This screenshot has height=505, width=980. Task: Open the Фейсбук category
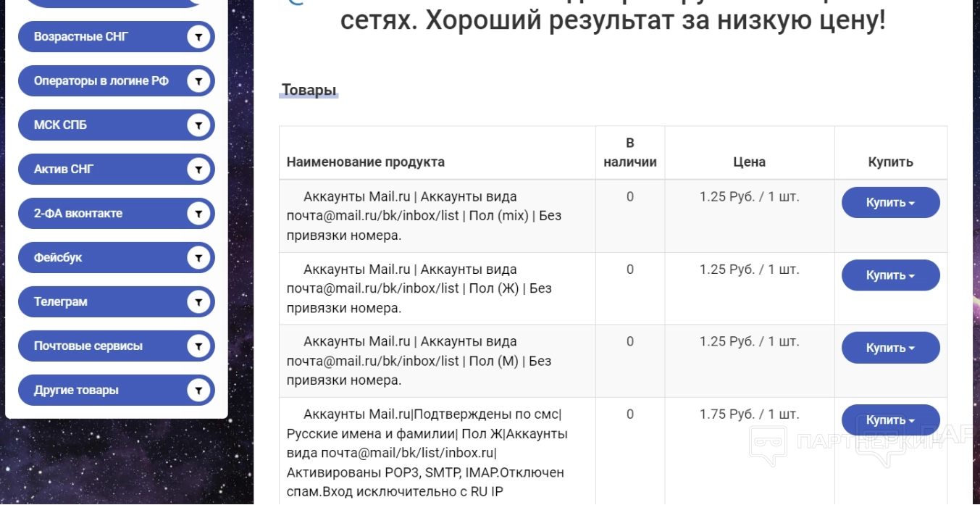click(x=116, y=257)
